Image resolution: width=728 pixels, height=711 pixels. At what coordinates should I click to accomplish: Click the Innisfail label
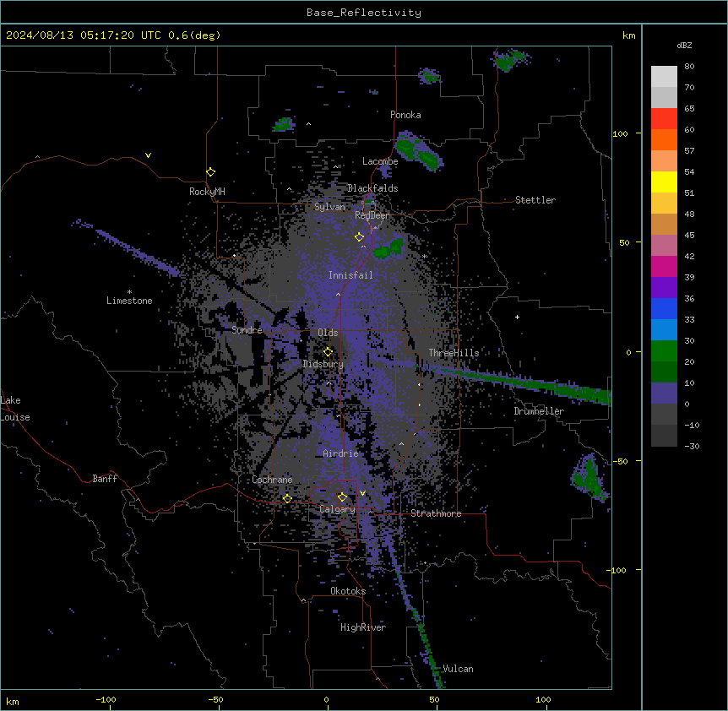point(350,275)
